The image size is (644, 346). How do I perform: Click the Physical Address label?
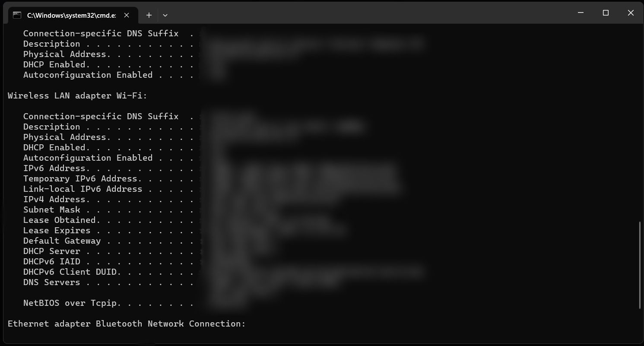pyautogui.click(x=66, y=137)
